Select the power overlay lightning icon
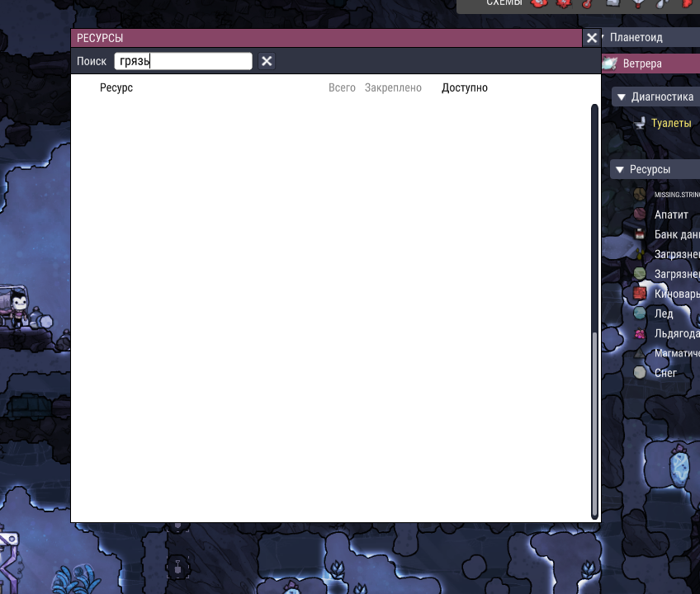The width and height of the screenshot is (700, 594). coord(564,3)
